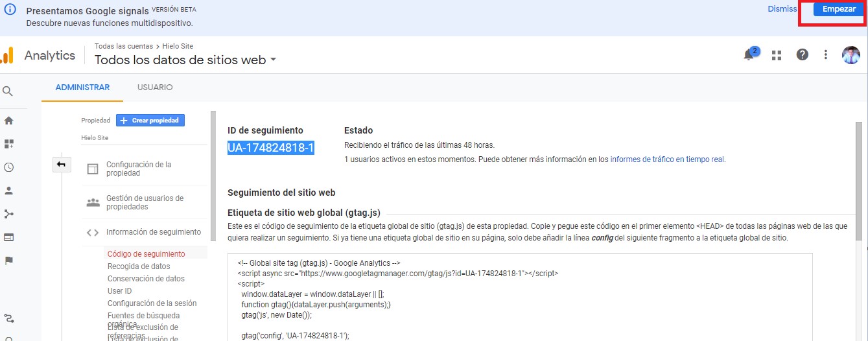Switch to the USUARIO tab
868x341 pixels.
click(155, 88)
